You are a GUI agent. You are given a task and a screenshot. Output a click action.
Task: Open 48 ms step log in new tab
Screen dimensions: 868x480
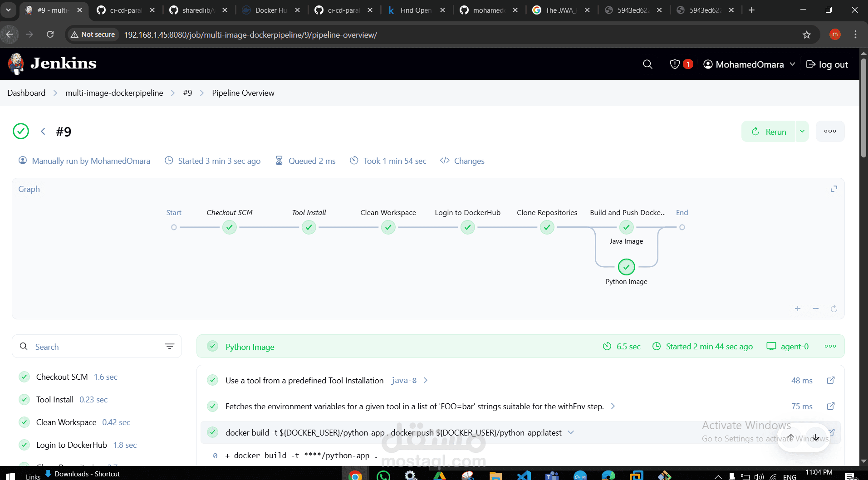pos(831,380)
